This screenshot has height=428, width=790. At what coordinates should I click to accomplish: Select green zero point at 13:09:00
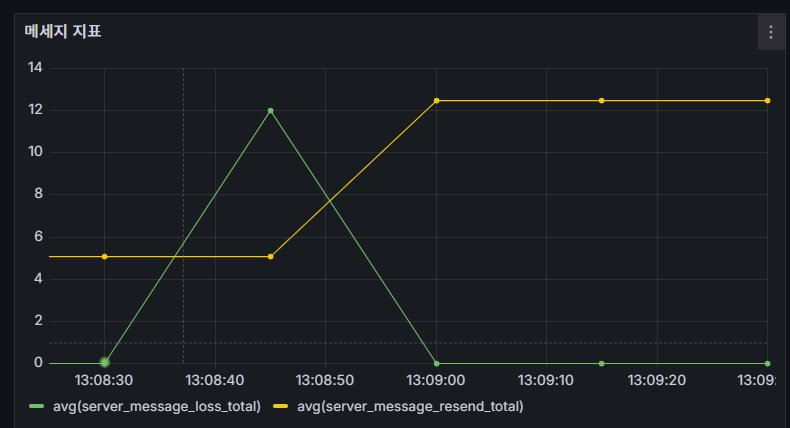coord(436,363)
